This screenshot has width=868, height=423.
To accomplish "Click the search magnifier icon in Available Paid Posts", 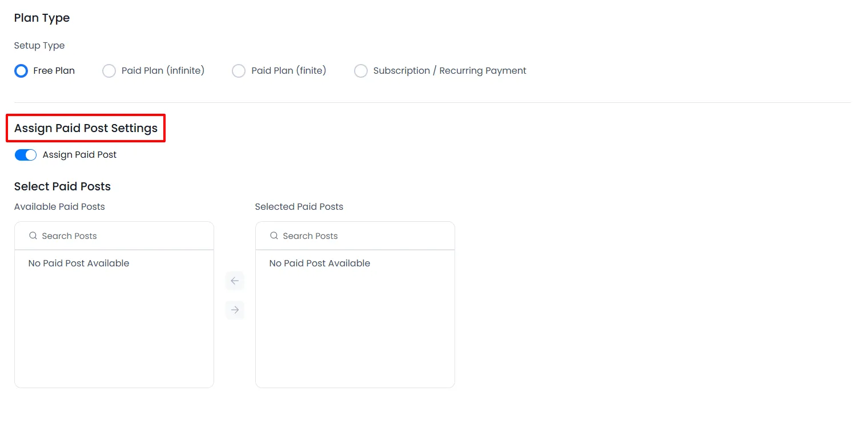I will pos(33,236).
